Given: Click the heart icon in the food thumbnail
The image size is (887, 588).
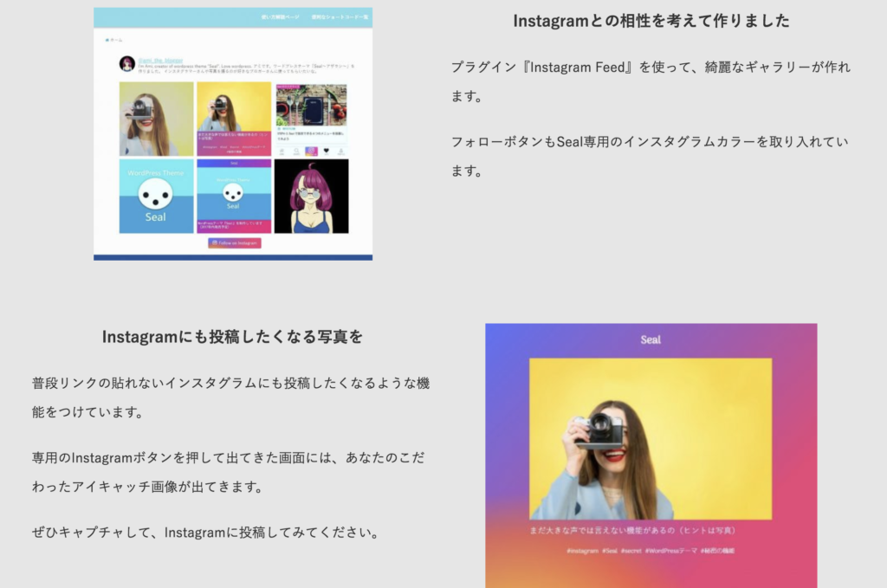Looking at the screenshot, I should (x=327, y=152).
